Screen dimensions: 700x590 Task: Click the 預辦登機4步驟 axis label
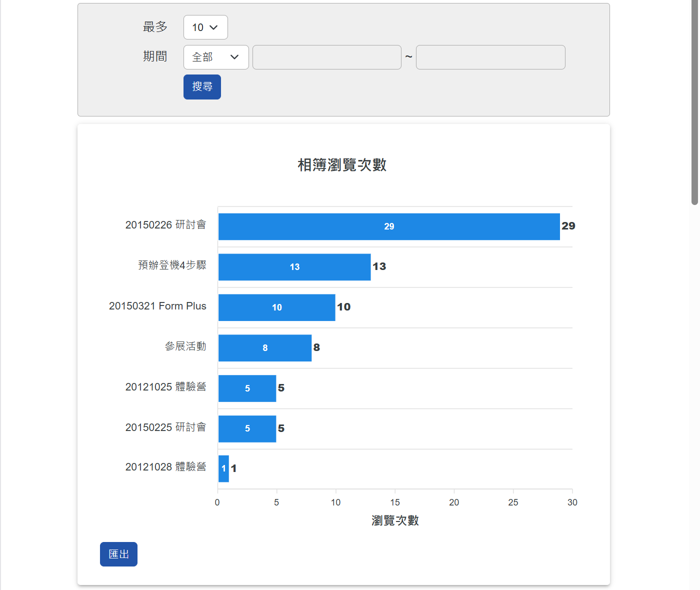(172, 265)
